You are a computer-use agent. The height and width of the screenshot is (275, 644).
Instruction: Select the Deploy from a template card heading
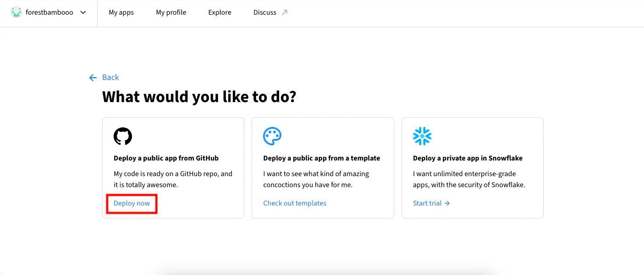[322, 158]
